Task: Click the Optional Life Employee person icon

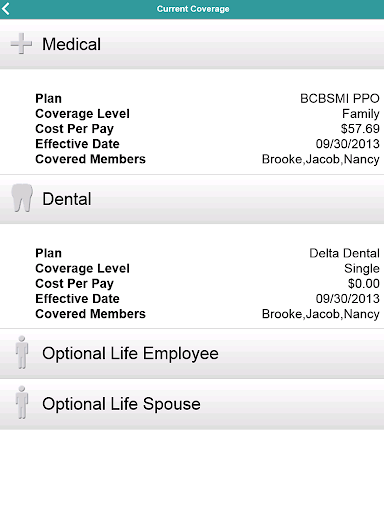Action: coord(22,352)
